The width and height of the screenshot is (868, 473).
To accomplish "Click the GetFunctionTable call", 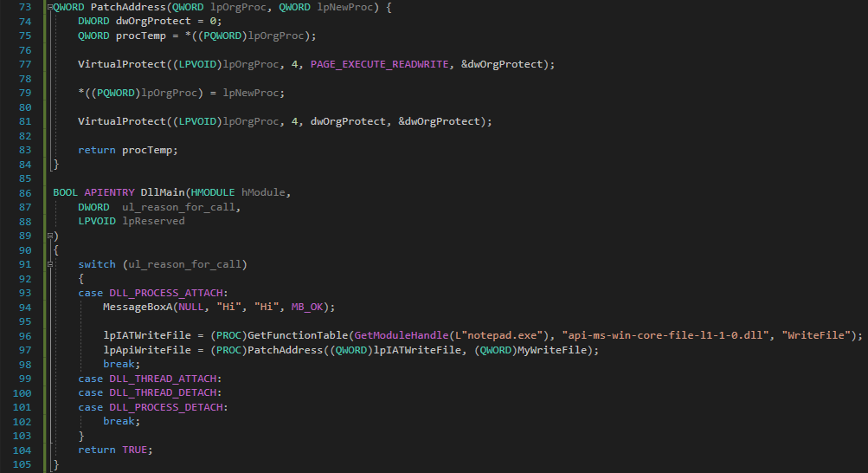I will (x=298, y=335).
